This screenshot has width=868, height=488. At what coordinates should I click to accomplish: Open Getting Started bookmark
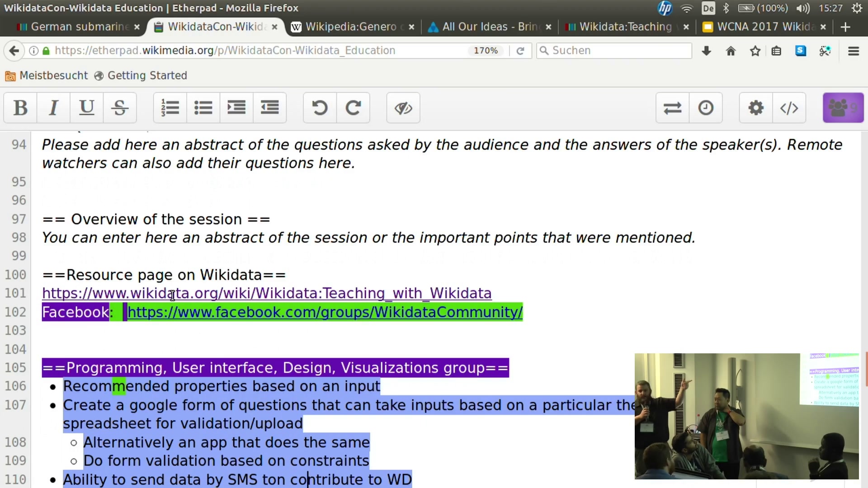pyautogui.click(x=141, y=75)
